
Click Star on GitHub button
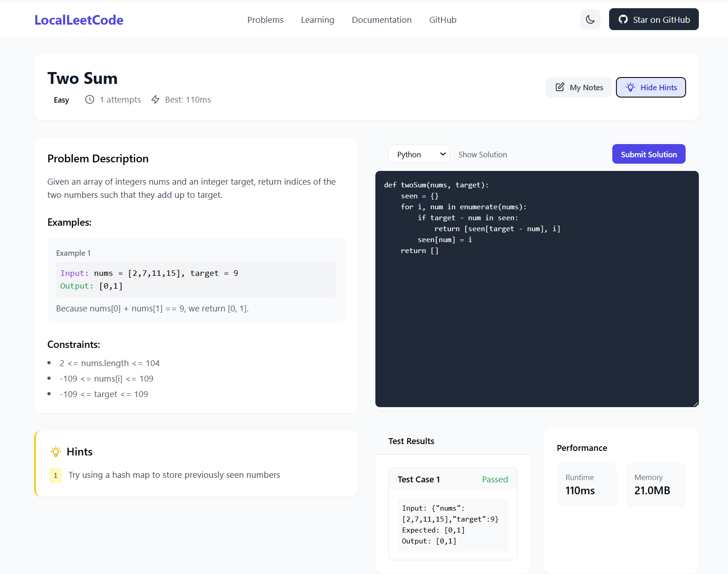[654, 19]
